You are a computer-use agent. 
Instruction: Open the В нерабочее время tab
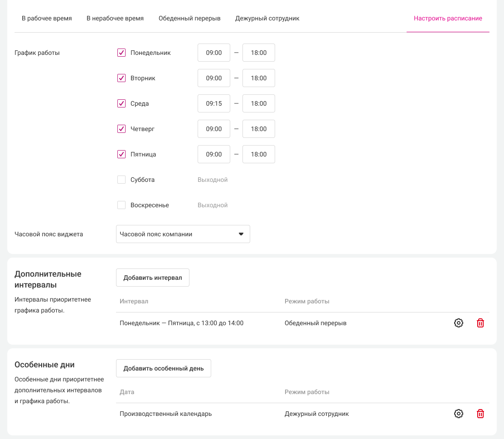coord(115,19)
